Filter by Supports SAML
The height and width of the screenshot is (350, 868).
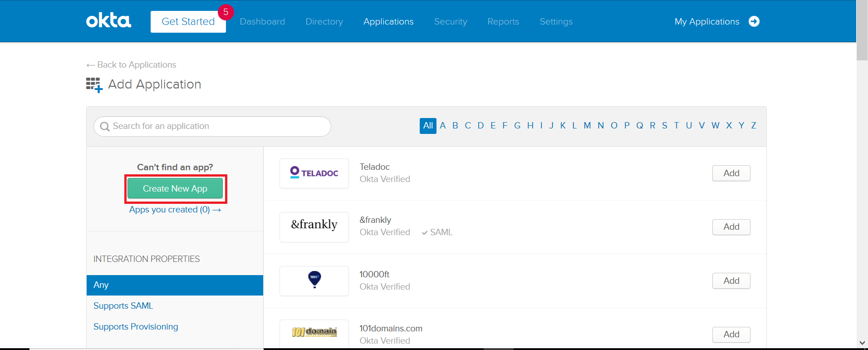[123, 306]
